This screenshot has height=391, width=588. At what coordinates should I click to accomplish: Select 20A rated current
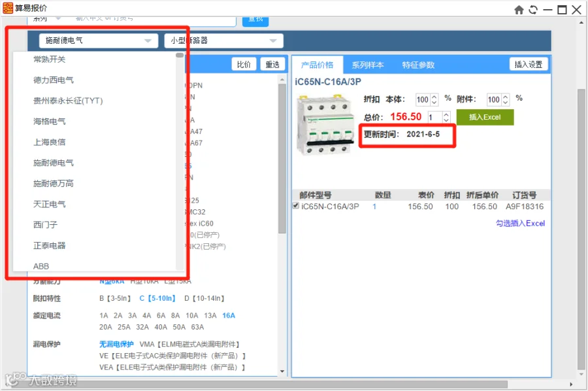(105, 327)
